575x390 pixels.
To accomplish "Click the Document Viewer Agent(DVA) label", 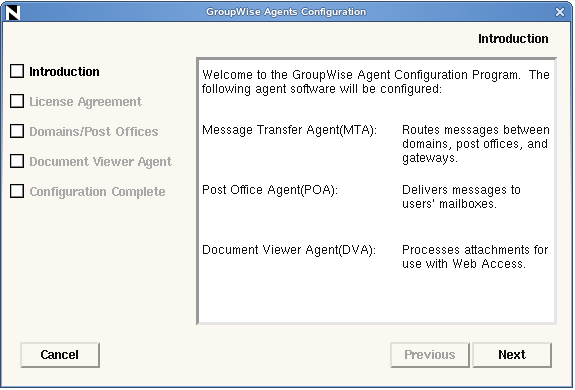I will coord(289,250).
